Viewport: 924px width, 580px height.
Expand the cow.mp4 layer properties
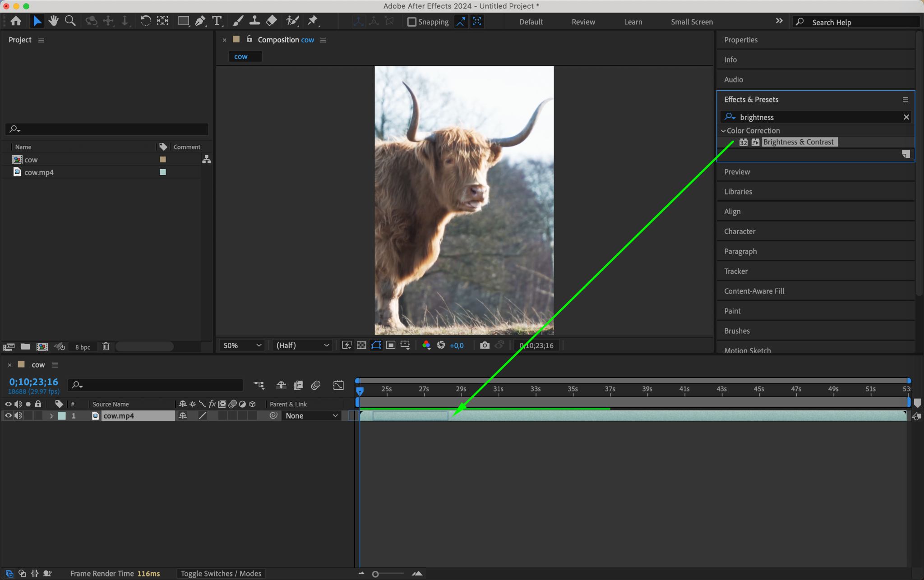tap(51, 416)
